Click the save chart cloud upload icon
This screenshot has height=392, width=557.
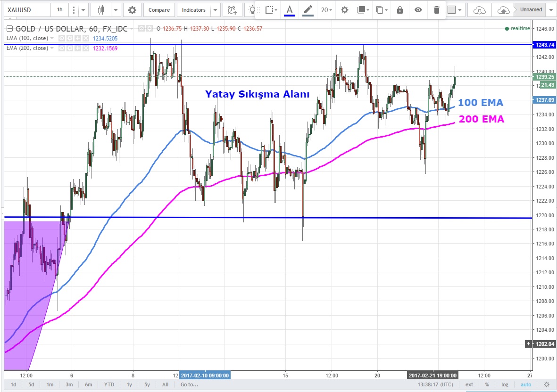click(503, 10)
